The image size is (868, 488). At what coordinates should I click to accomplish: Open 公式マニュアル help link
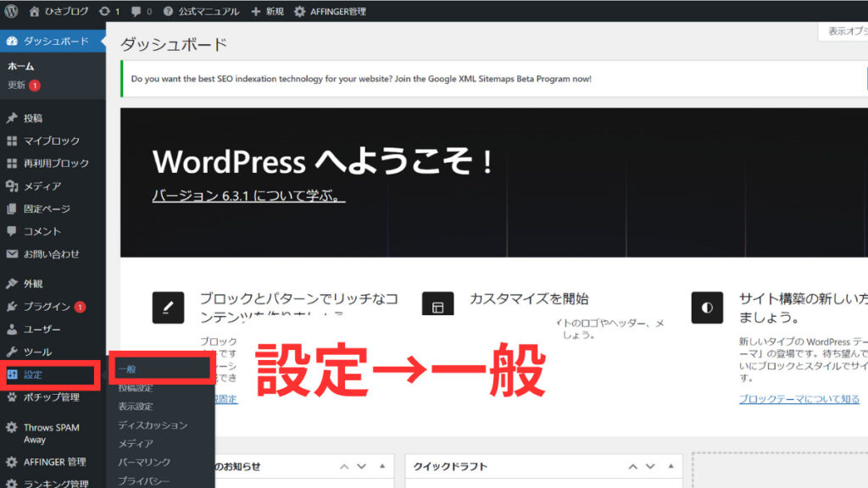coord(202,11)
